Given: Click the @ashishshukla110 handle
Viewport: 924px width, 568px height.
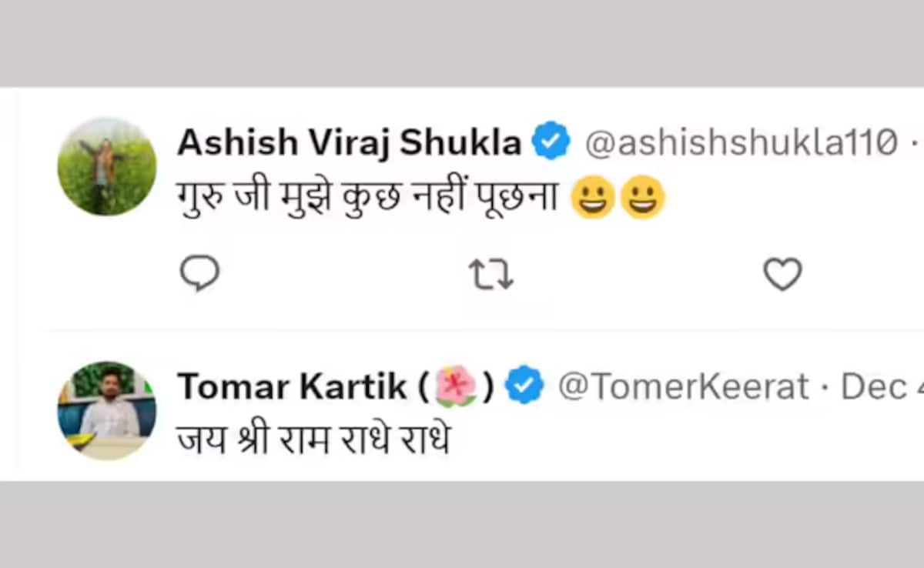Looking at the screenshot, I should click(741, 142).
